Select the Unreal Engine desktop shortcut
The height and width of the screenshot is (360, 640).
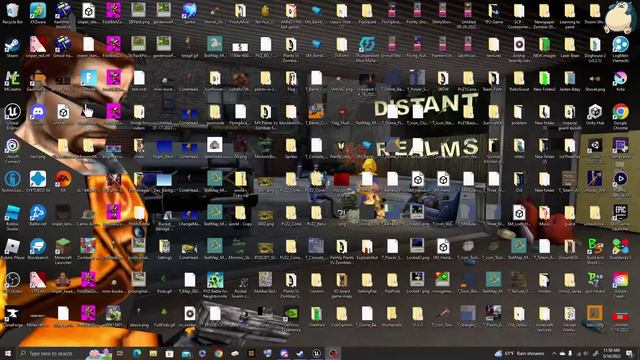12,115
